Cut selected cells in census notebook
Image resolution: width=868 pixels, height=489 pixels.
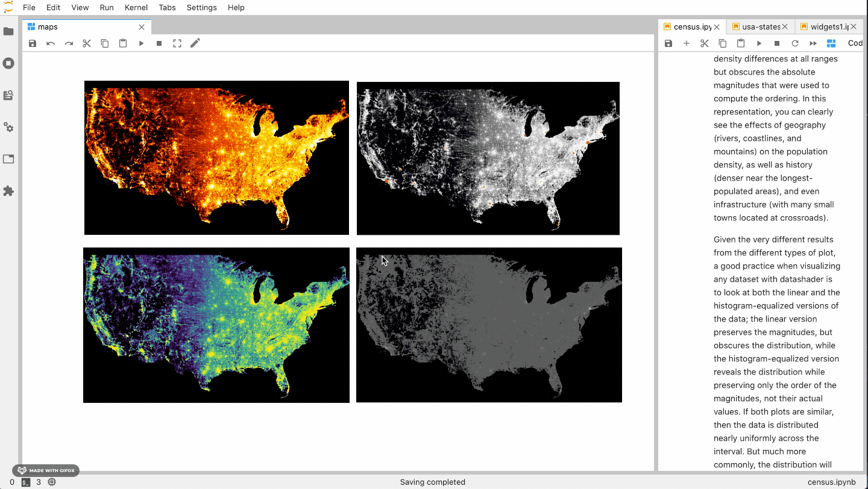click(x=705, y=43)
